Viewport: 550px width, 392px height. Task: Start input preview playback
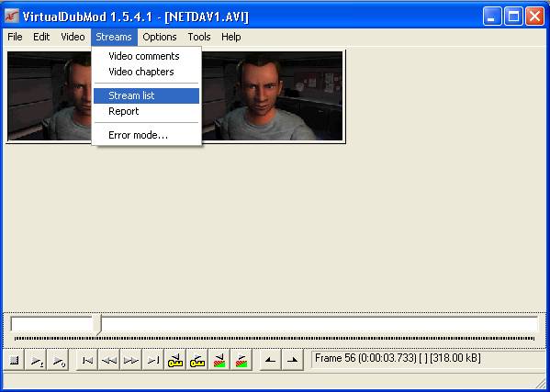(37, 360)
